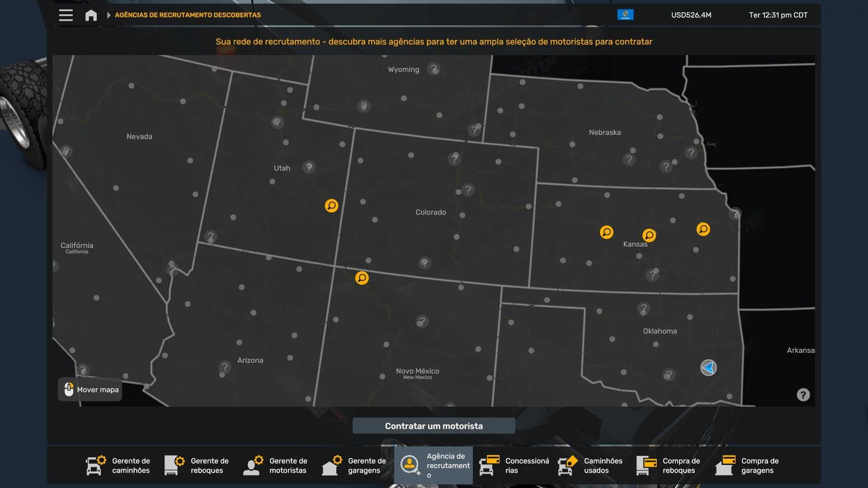Click the player company logo flag

tap(625, 15)
